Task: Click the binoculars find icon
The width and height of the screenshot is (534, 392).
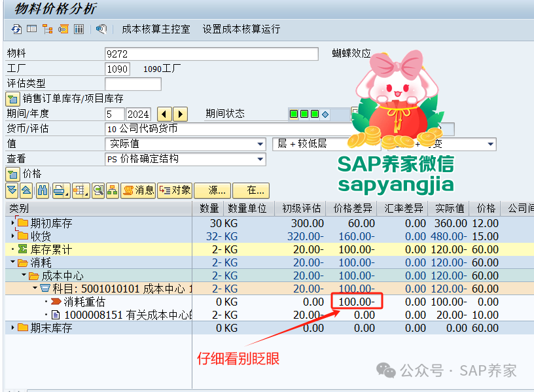Action: tap(43, 190)
